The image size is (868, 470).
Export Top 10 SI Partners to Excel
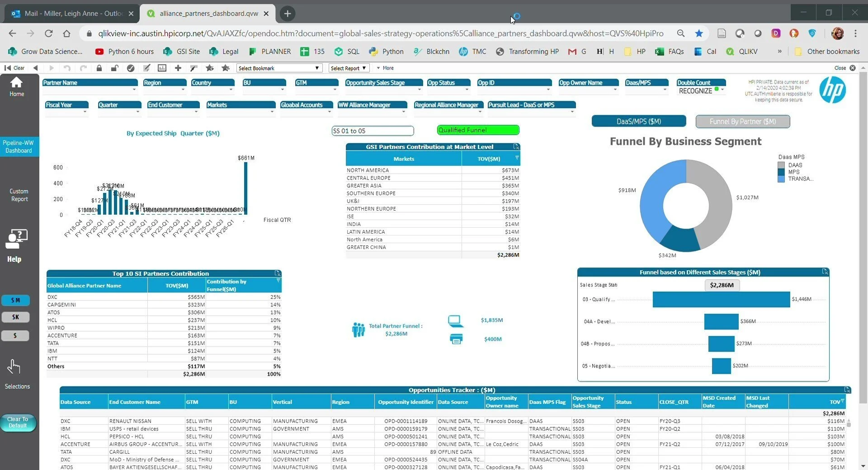(278, 273)
